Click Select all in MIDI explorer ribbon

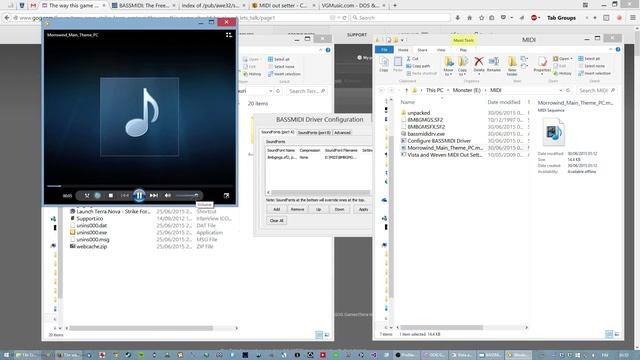(589, 59)
